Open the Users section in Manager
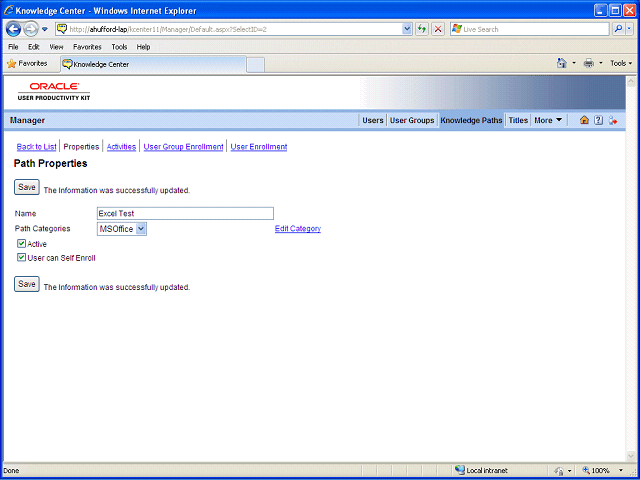Image resolution: width=640 pixels, height=480 pixels. [373, 120]
